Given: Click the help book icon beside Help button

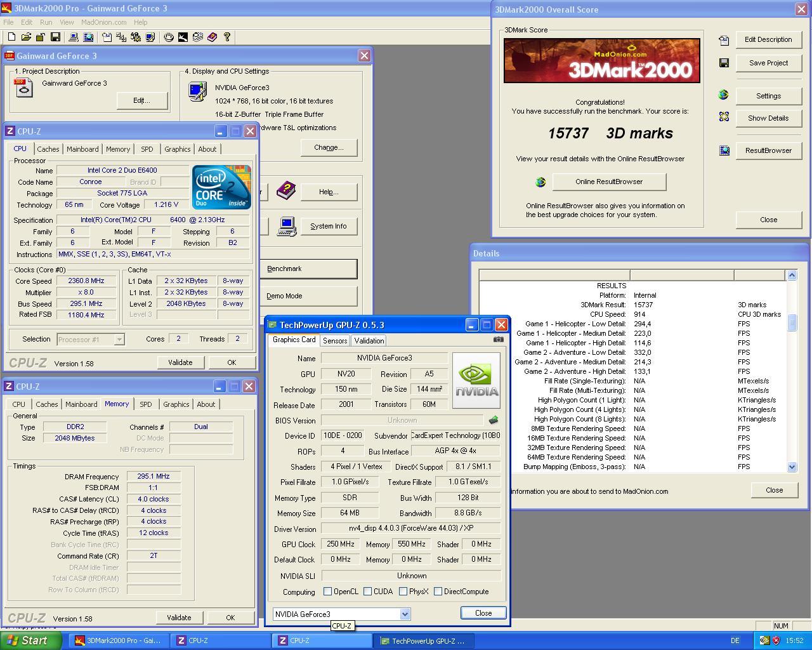Looking at the screenshot, I should 285,189.
